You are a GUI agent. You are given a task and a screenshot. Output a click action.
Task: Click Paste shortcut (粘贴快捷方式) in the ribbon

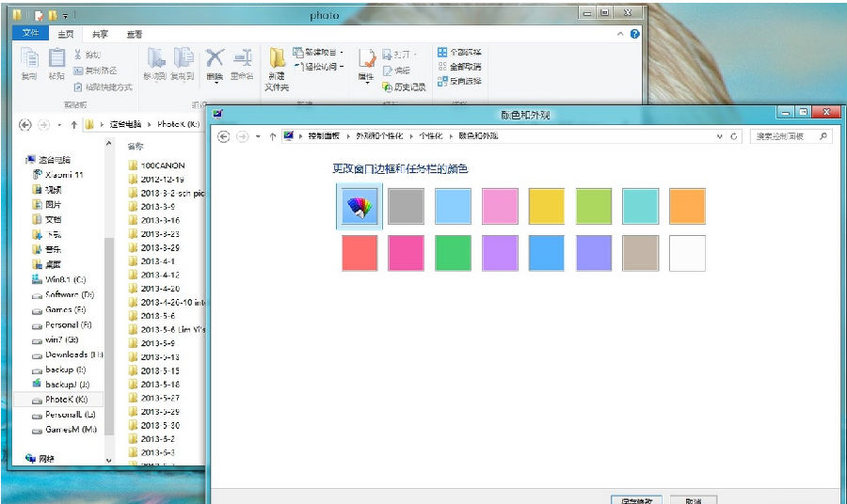[x=103, y=87]
